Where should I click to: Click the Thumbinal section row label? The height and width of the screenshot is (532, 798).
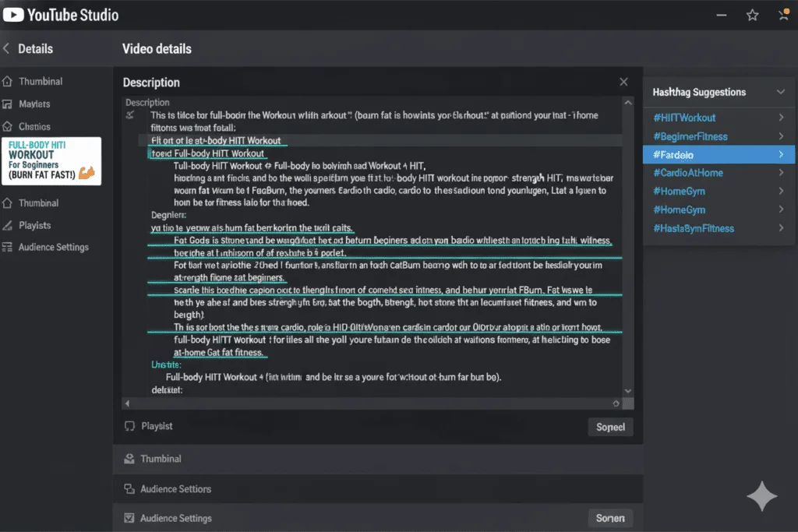pyautogui.click(x=161, y=459)
